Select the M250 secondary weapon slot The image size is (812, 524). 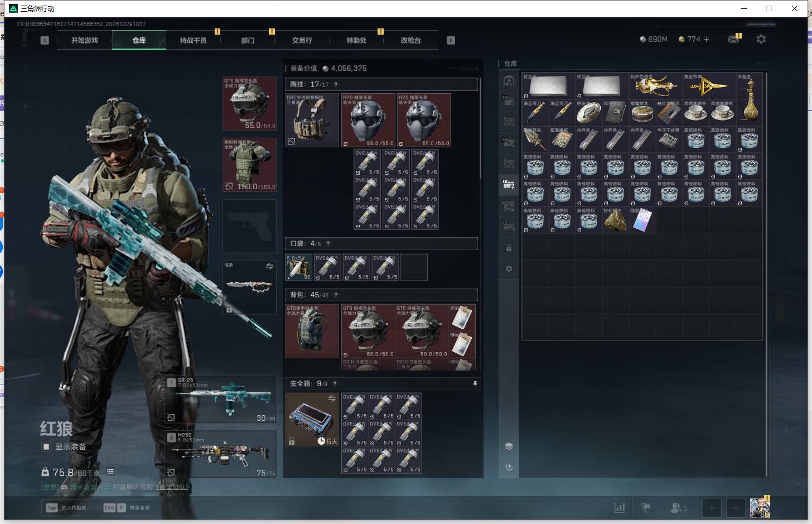[221, 454]
